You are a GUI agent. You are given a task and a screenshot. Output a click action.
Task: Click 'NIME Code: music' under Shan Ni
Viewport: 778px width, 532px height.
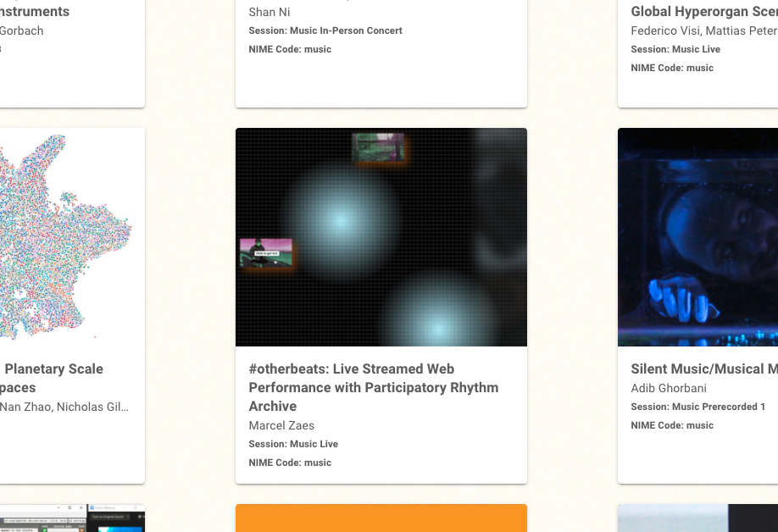(290, 49)
